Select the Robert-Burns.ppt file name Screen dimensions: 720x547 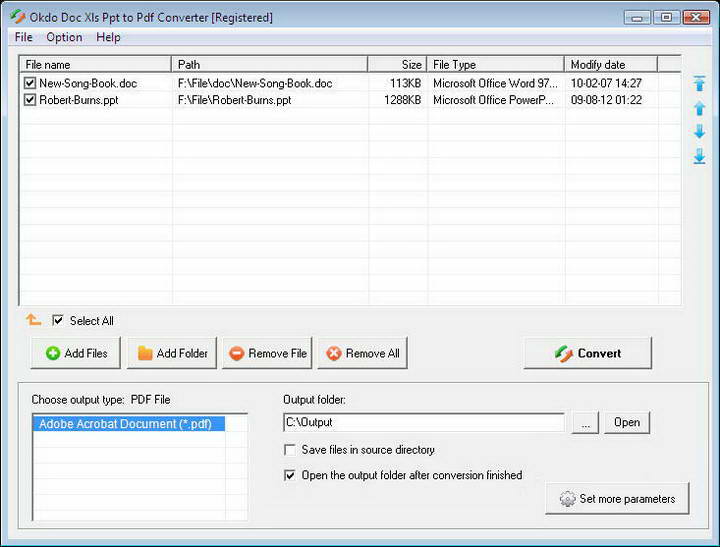tap(79, 100)
